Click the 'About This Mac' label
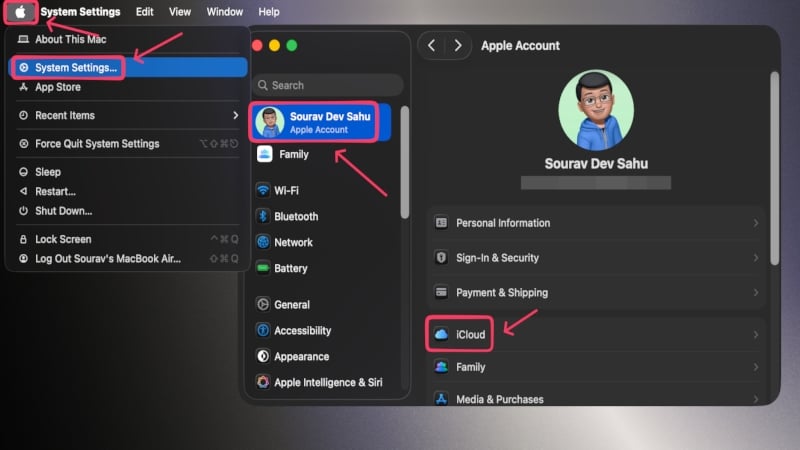Screen dimensions: 800x450 (70, 39)
